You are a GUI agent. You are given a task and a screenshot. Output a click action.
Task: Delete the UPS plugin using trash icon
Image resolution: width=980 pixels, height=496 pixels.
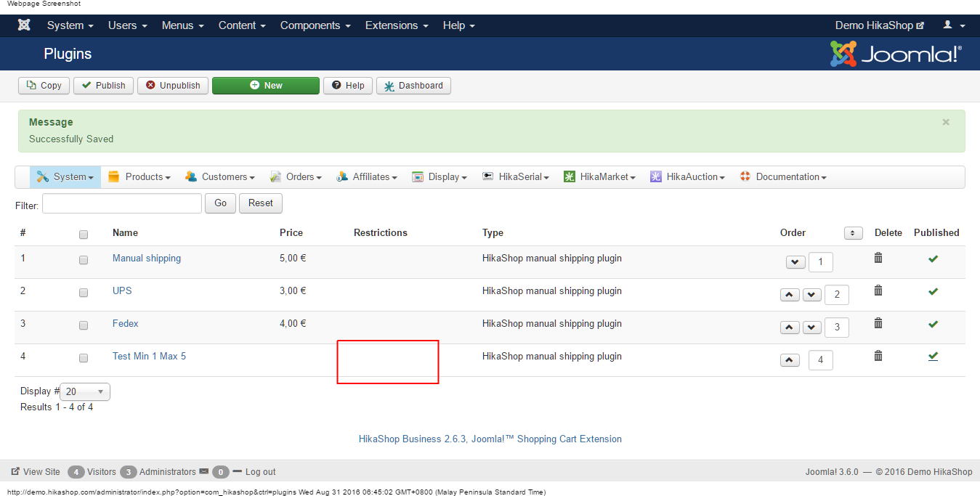tap(878, 290)
